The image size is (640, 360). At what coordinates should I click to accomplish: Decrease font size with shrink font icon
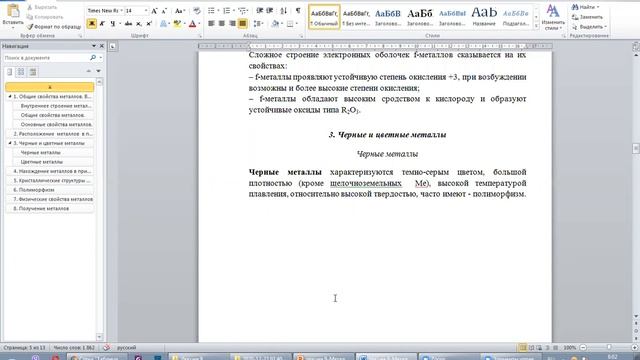pyautogui.click(x=164, y=11)
